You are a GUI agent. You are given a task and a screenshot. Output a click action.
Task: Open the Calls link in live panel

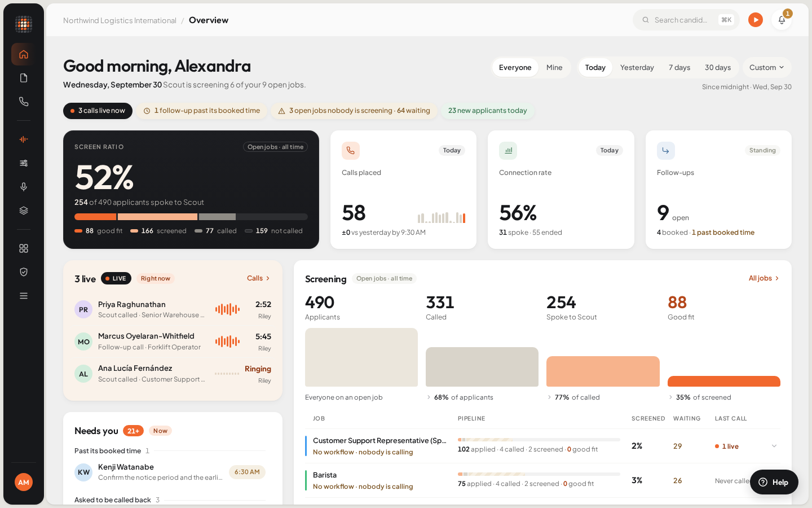coord(259,278)
